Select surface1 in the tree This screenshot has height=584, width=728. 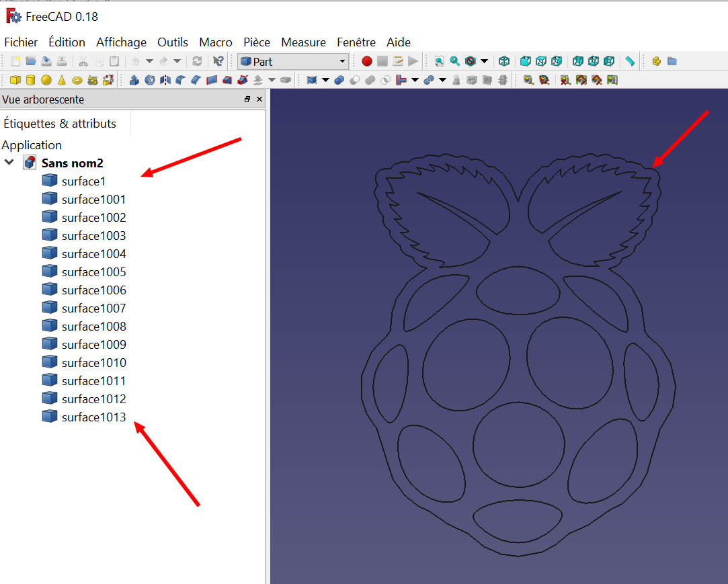[x=83, y=181]
